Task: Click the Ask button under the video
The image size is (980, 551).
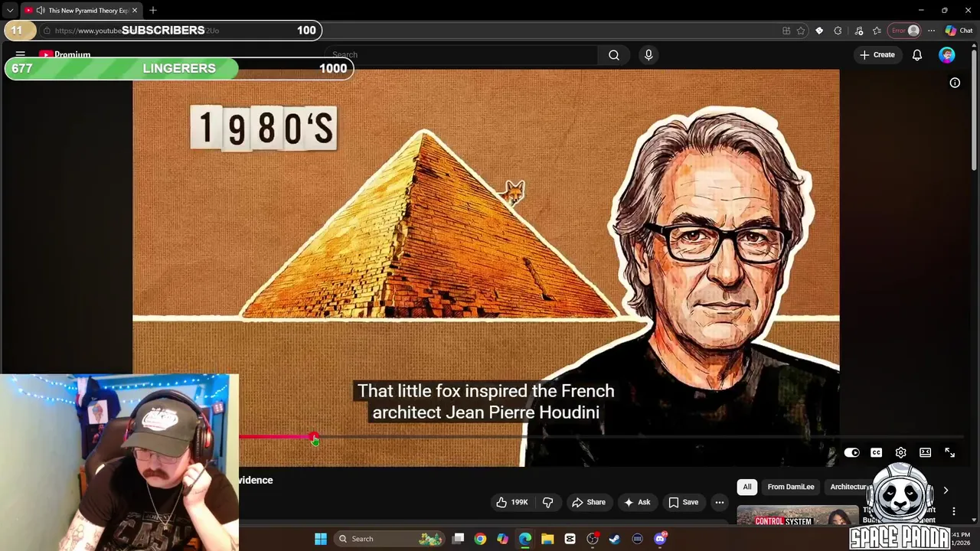Action: [637, 502]
